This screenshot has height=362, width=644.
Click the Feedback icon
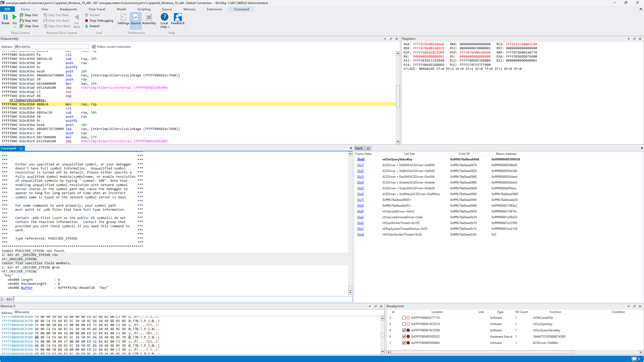pos(178,17)
